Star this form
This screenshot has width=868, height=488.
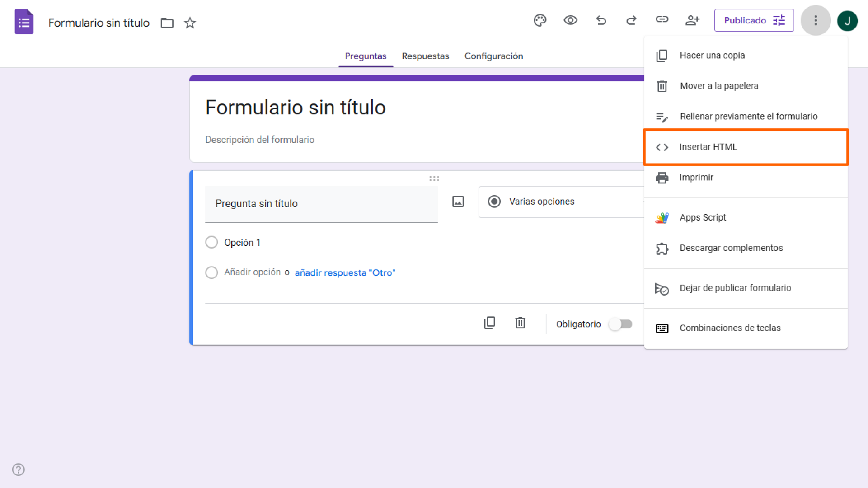tap(190, 23)
